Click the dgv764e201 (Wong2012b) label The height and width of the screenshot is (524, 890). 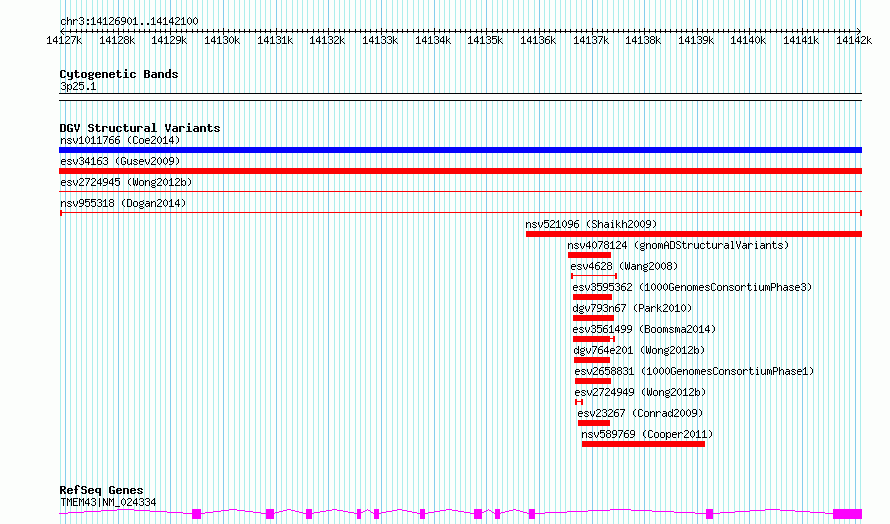639,350
